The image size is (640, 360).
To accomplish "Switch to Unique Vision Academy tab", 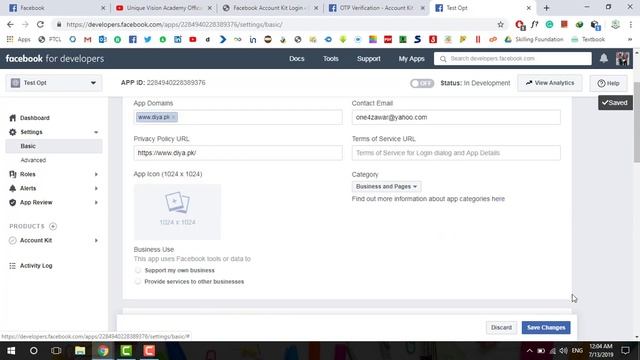I will 163,8.
